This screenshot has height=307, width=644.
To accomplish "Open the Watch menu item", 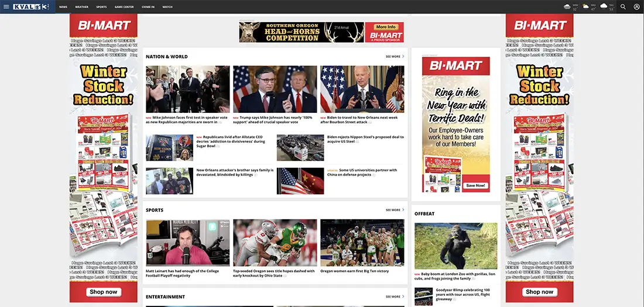I will 167,7.
